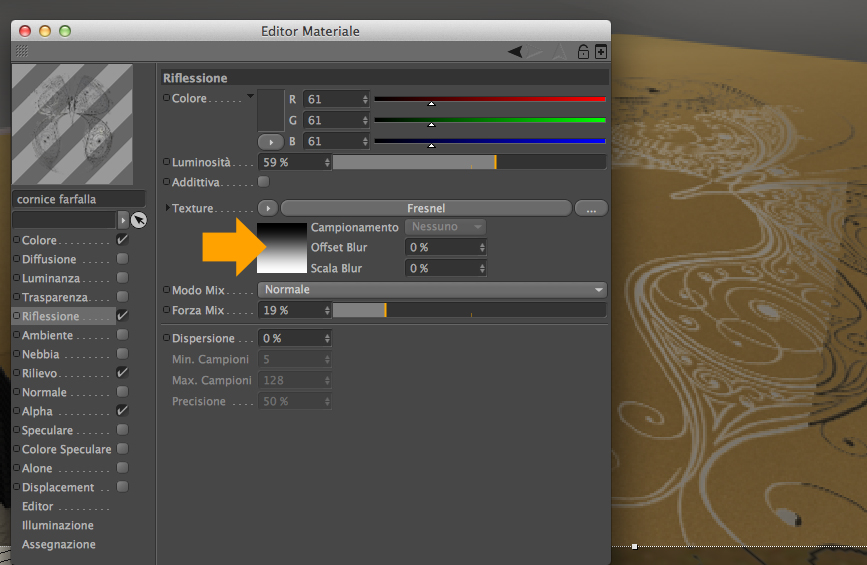Click the new window plus icon
Screen dimensions: 867x565
[x=600, y=52]
